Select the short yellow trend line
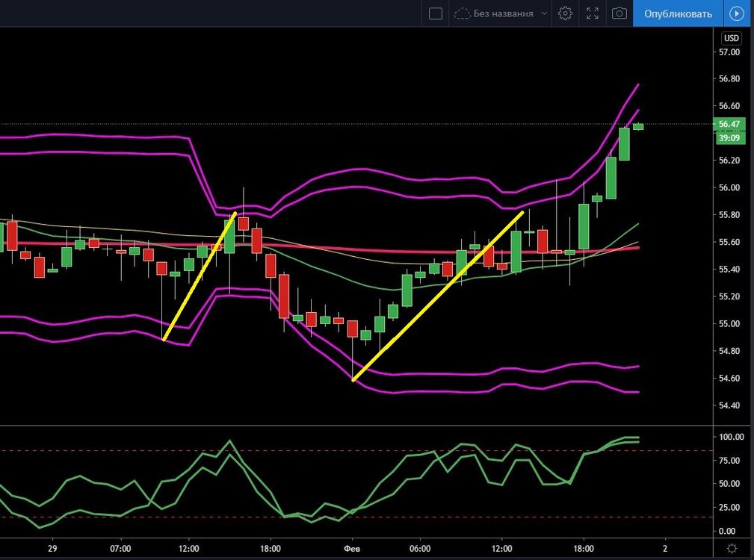The image size is (754, 560). (x=200, y=276)
